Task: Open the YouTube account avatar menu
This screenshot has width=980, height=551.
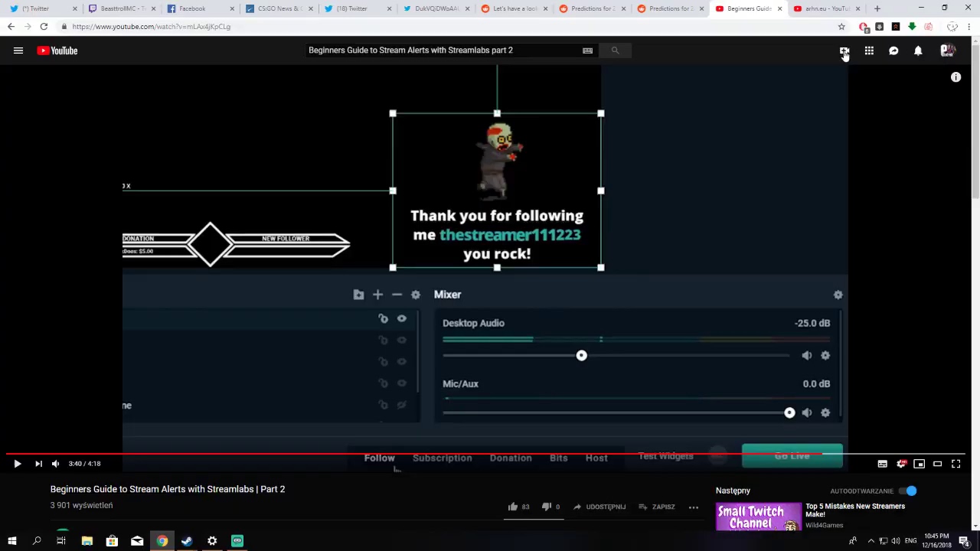Action: click(x=948, y=51)
